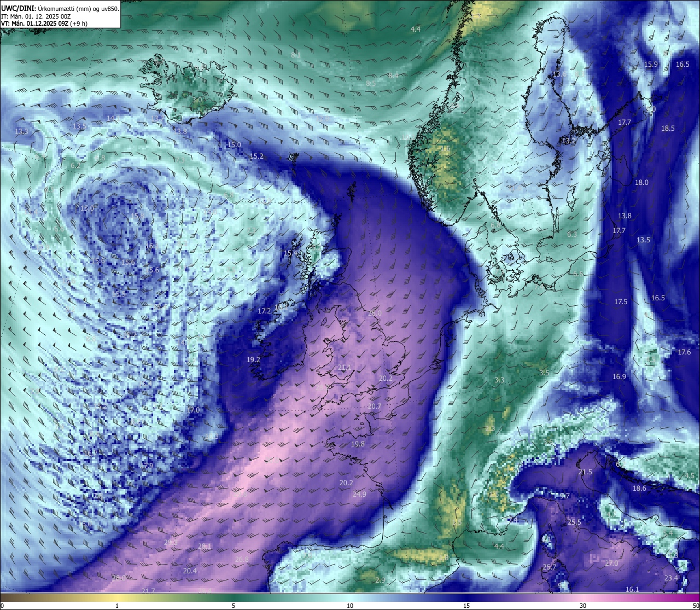Click the colorbar tick label 50

pyautogui.click(x=696, y=606)
